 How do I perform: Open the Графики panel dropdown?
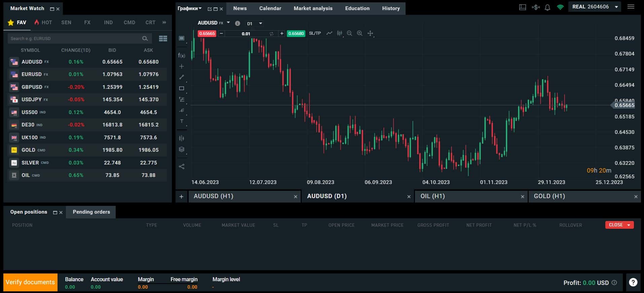200,8
